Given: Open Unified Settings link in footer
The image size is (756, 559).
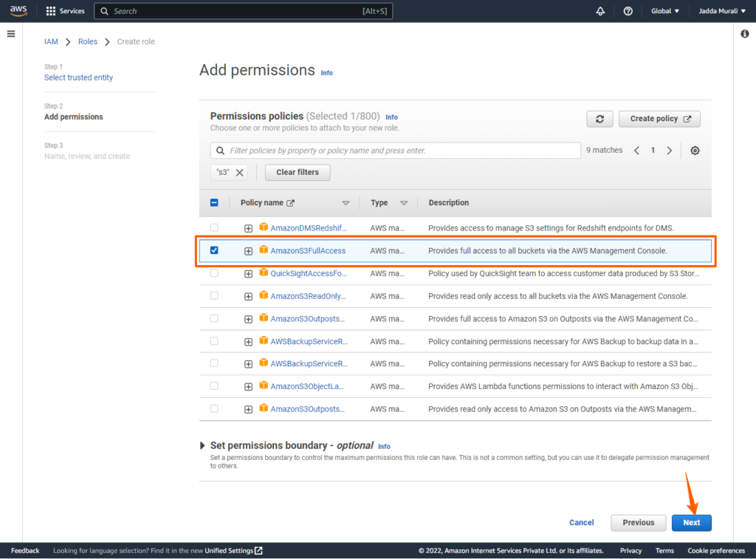Looking at the screenshot, I should pyautogui.click(x=233, y=551).
